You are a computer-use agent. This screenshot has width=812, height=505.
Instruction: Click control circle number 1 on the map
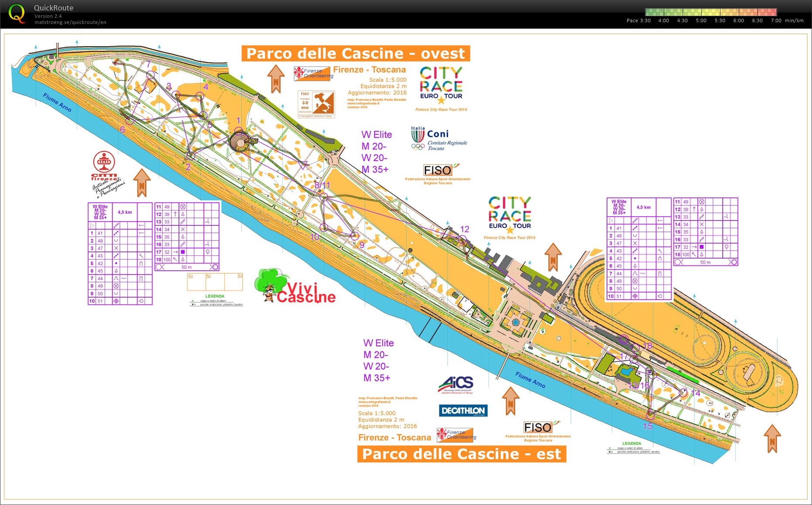(239, 131)
